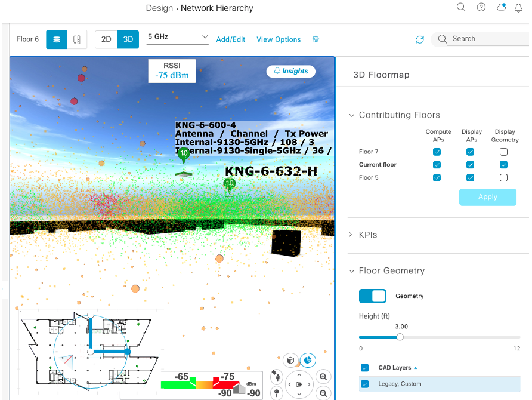Click the Insights button
The height and width of the screenshot is (400, 532).
tap(291, 71)
